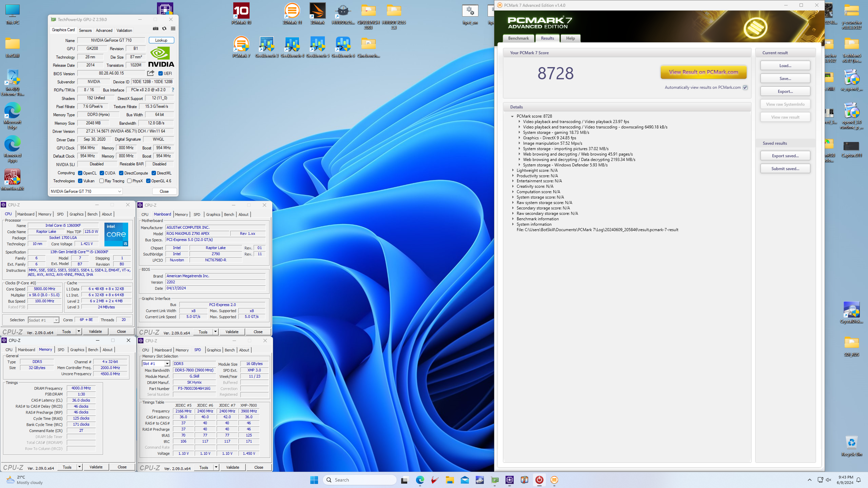Open the Recycle Bin
This screenshot has width=868, height=488.
851,445
